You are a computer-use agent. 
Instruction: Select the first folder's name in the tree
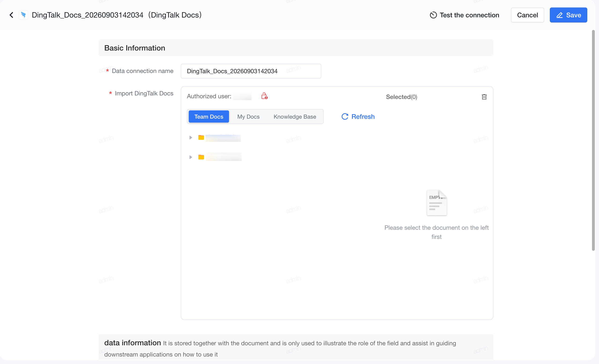223,138
